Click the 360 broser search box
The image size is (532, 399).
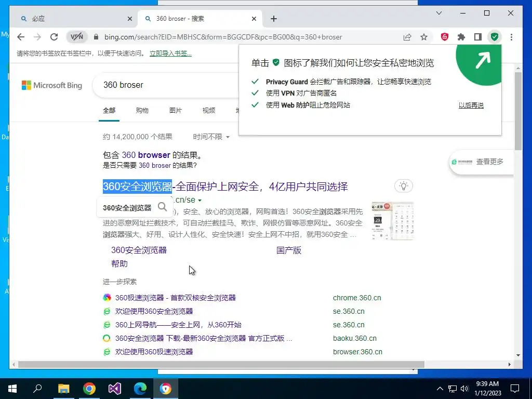point(166,85)
